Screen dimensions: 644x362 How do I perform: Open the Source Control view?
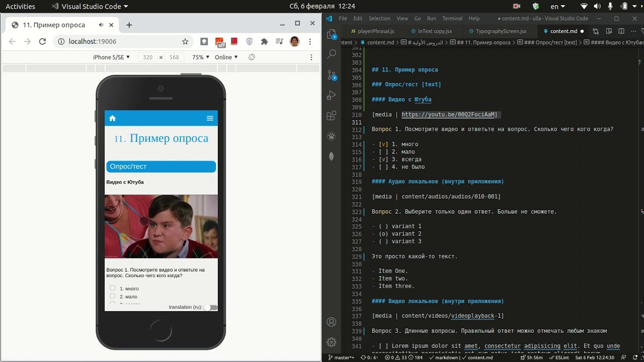point(331,75)
